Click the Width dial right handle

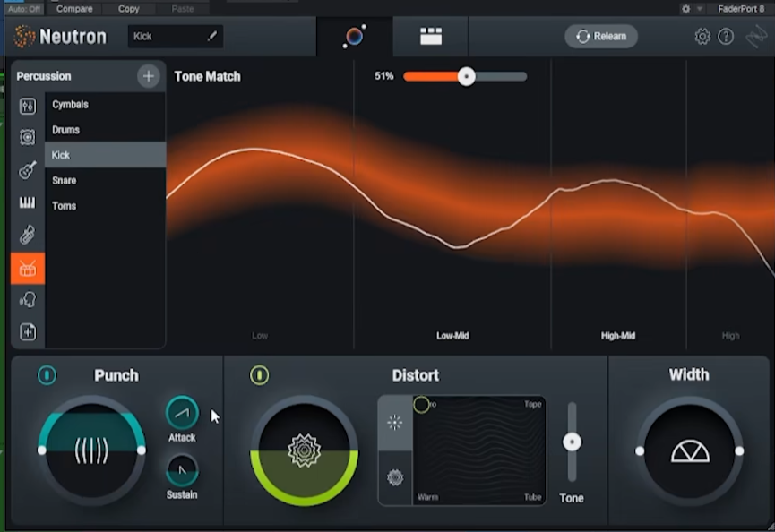(739, 450)
